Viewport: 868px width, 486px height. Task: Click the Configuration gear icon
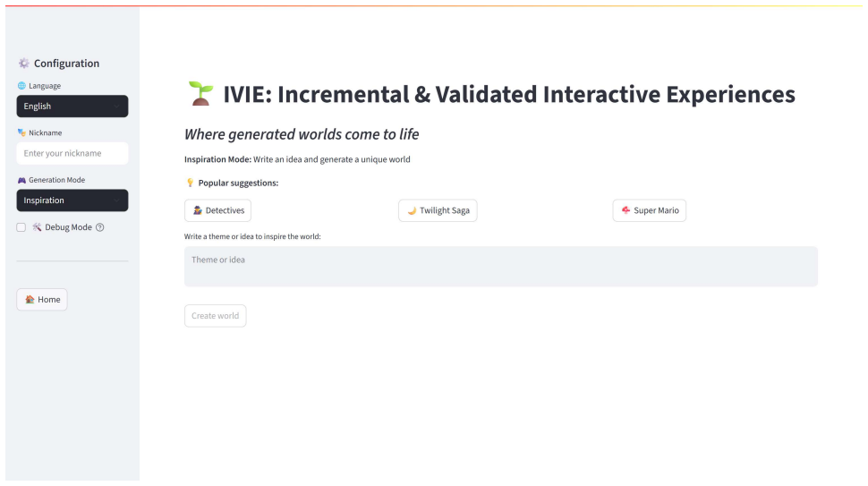(x=23, y=64)
